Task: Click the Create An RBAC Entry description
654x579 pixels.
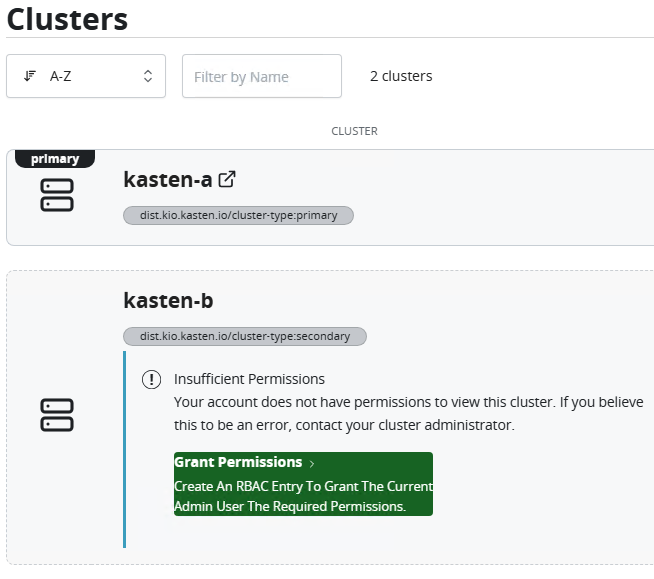Action: point(303,496)
